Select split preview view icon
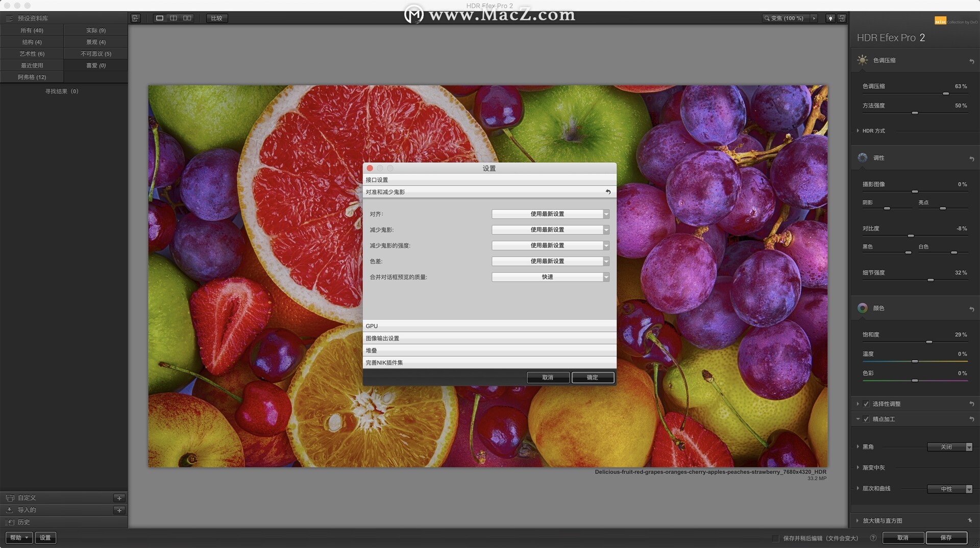The width and height of the screenshot is (980, 548). coord(174,18)
